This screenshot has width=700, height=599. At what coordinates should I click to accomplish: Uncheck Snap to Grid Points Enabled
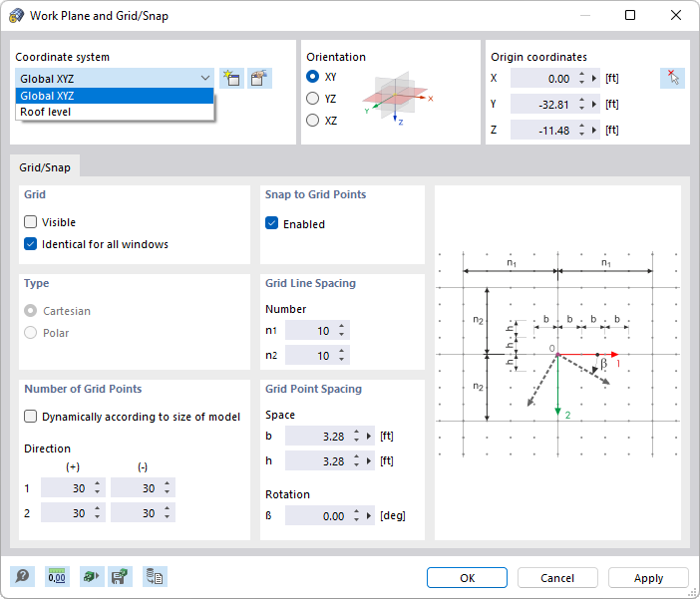[x=272, y=224]
